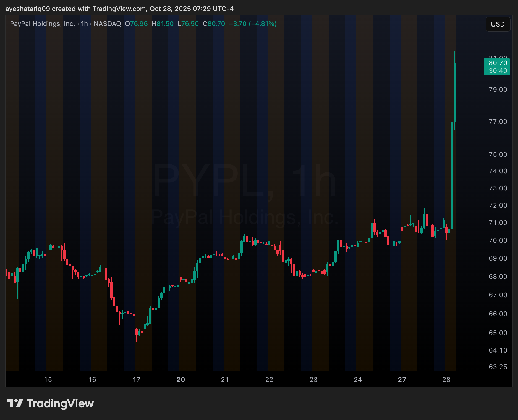Click date label 24 on time axis
The image size is (518, 420).
pos(358,380)
